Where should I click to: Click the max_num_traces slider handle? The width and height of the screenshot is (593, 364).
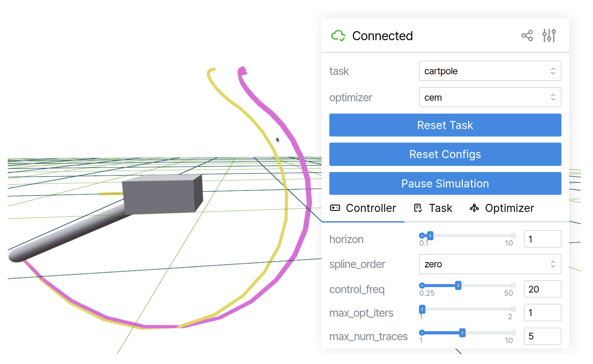coord(462,333)
